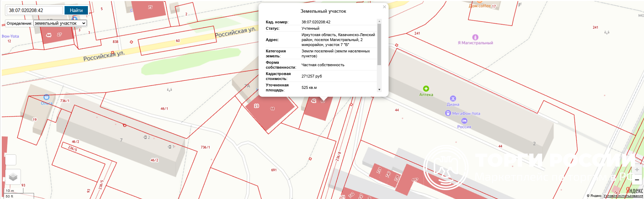Zoom out with the minus button
The image size is (644, 199).
pyautogui.click(x=637, y=180)
